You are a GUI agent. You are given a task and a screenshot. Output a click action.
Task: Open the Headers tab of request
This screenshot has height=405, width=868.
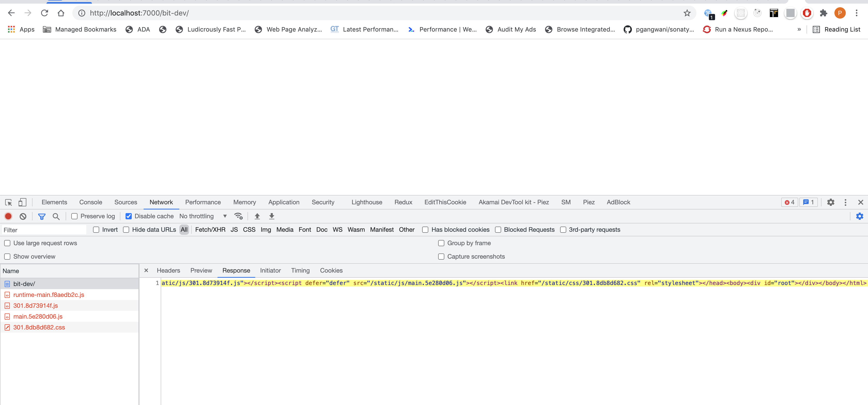point(168,271)
